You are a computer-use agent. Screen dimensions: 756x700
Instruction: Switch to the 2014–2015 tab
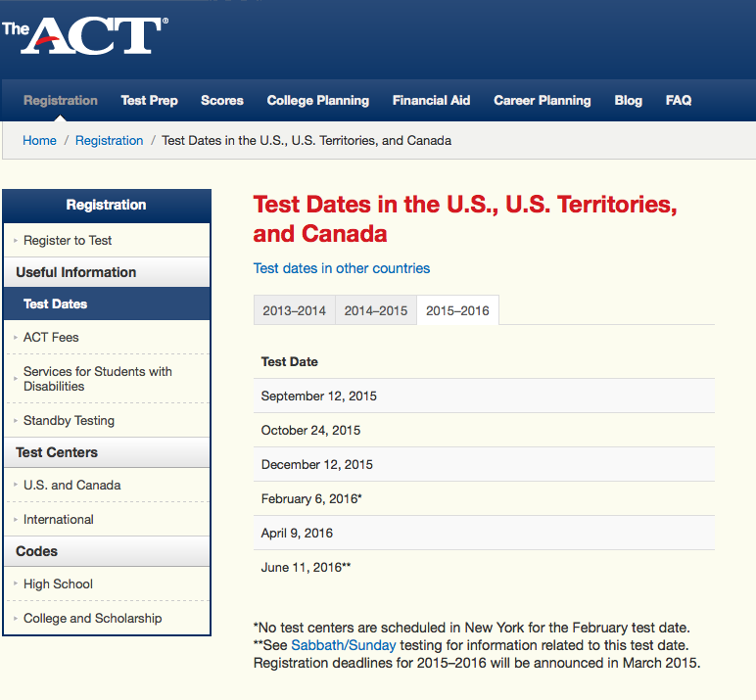[x=376, y=310]
